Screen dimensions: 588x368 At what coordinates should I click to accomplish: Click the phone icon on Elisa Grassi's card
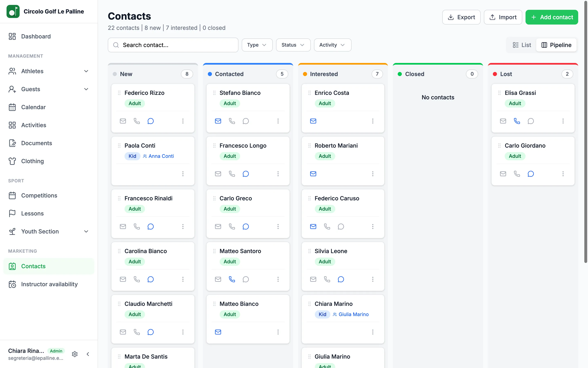(517, 121)
